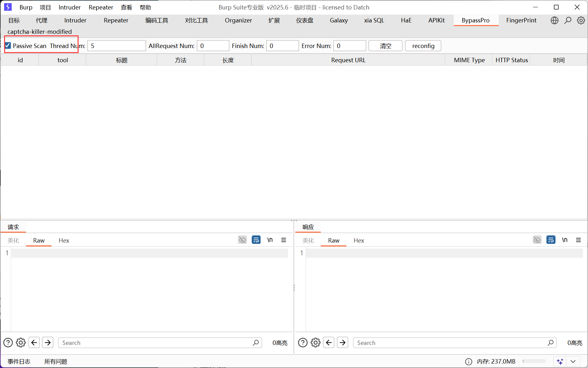Focus the request pane Search field

tap(160, 343)
